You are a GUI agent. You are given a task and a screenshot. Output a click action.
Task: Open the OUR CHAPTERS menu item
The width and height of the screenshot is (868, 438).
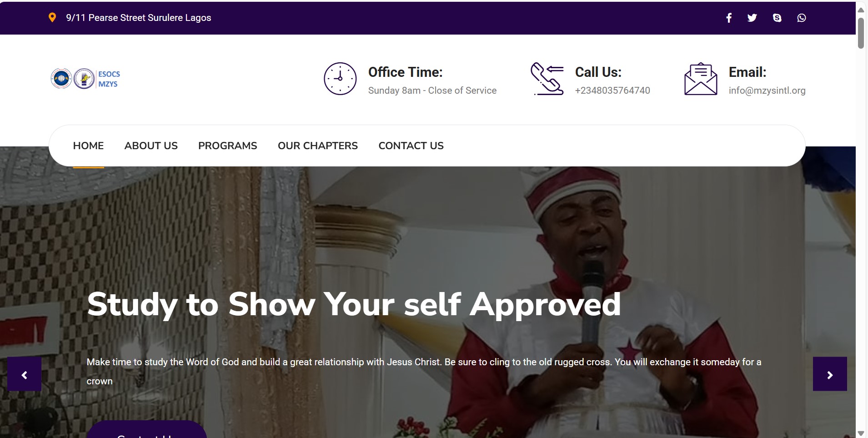(318, 146)
